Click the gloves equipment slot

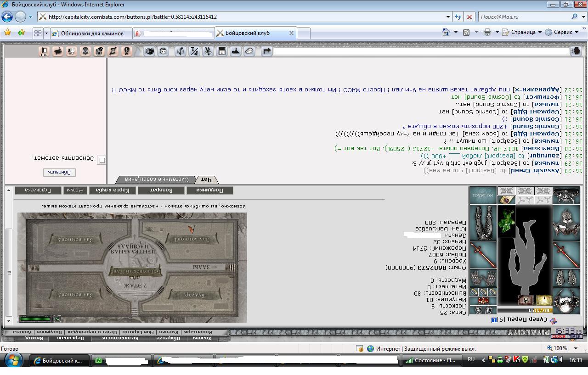pyautogui.click(x=483, y=278)
